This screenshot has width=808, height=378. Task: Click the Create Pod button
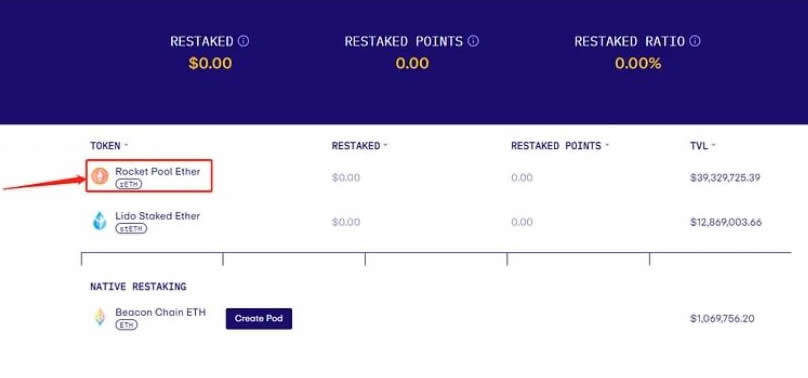(259, 318)
